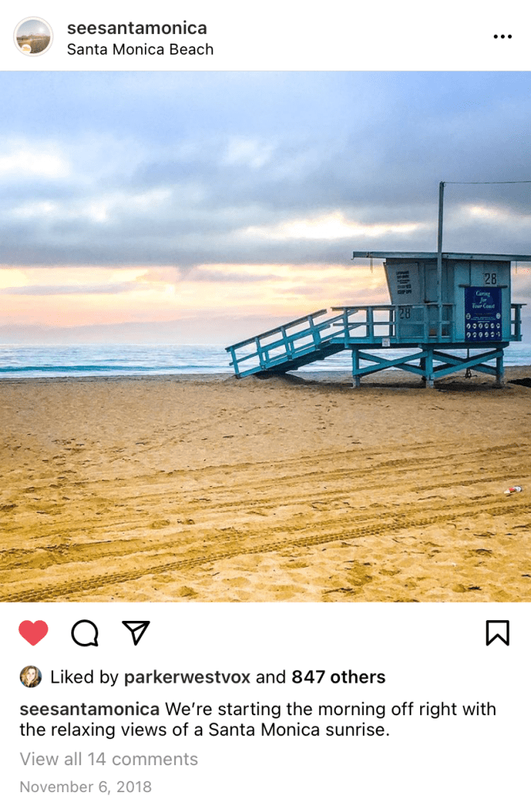
Task: Click the seesantamonica username in the header
Action: (136, 28)
